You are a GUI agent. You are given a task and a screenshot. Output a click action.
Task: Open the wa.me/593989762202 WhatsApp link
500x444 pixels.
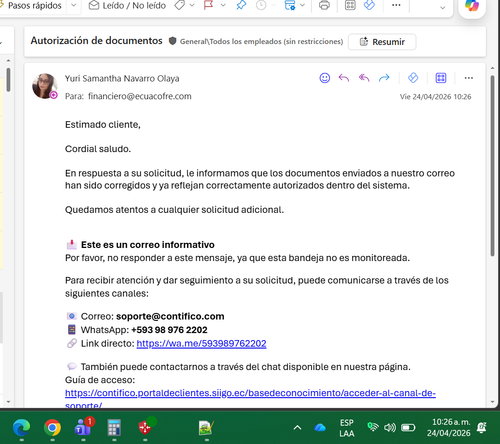[x=201, y=344]
